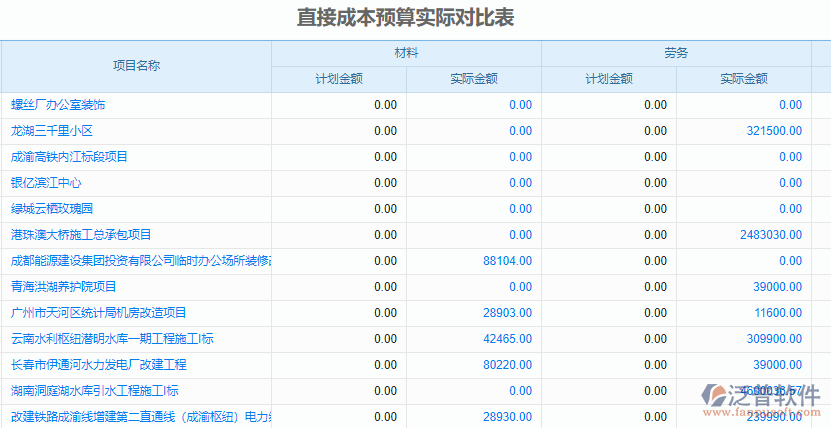Viewport: 831px width, 428px height.
Task: Open the 港珠澳大桥施工总承包项目 link
Action: [81, 235]
